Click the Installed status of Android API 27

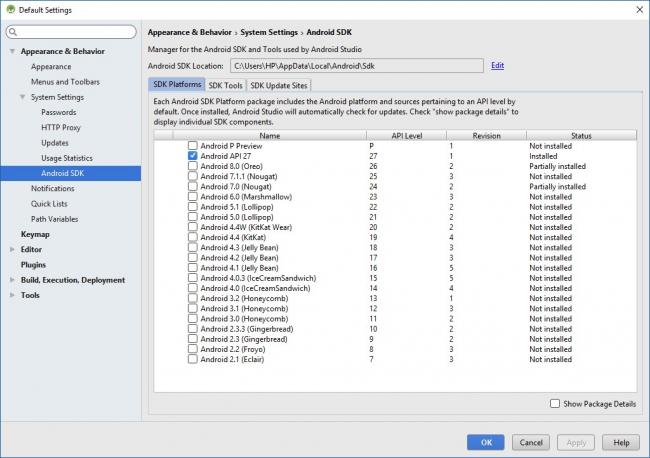[x=543, y=156]
